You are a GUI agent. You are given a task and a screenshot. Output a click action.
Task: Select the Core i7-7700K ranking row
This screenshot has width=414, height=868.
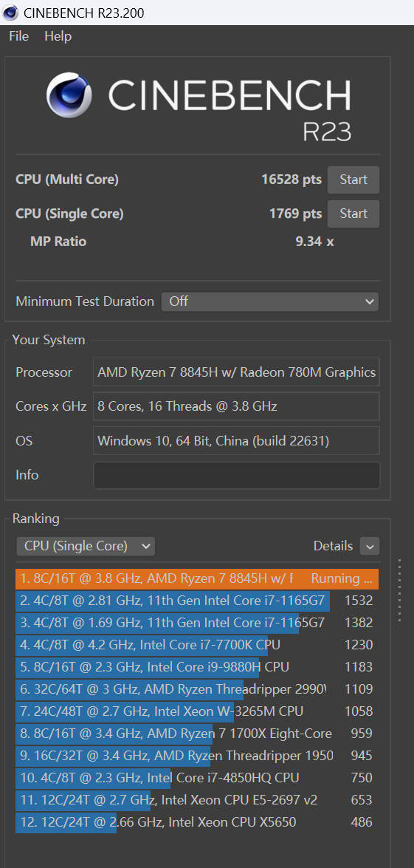pyautogui.click(x=197, y=645)
